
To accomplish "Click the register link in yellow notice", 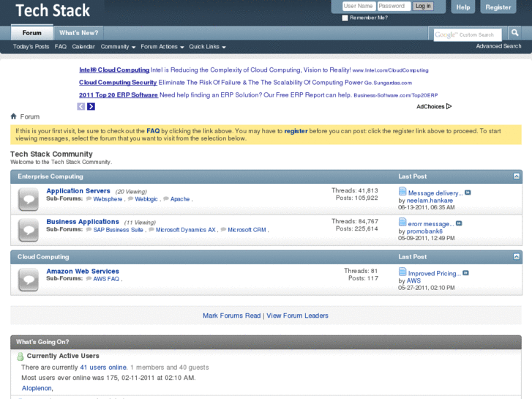I will point(296,131).
